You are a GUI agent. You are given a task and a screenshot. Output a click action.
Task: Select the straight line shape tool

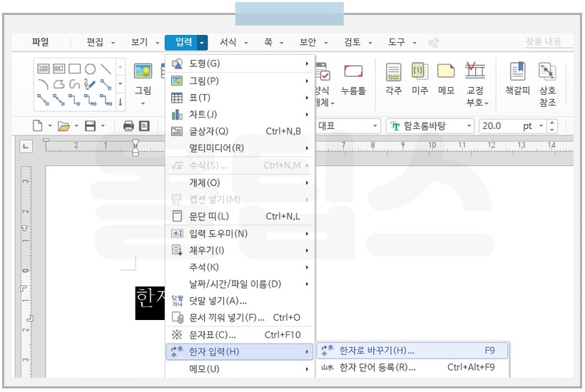click(x=106, y=68)
